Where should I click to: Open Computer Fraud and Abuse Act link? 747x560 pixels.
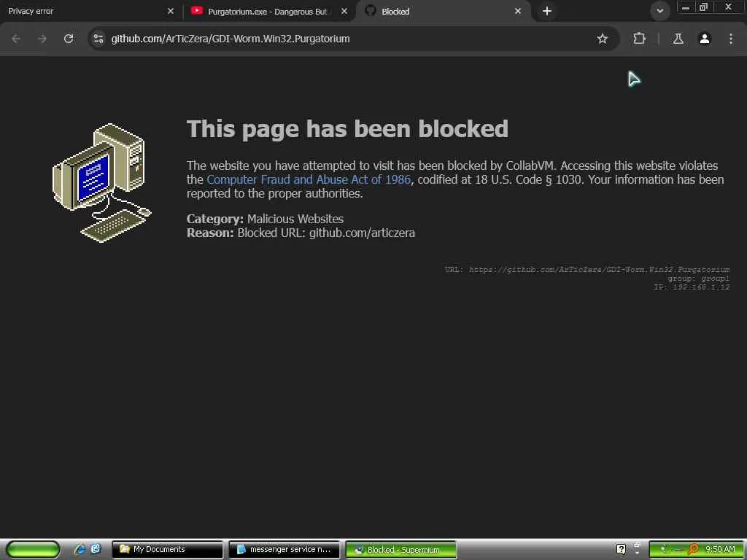309,179
